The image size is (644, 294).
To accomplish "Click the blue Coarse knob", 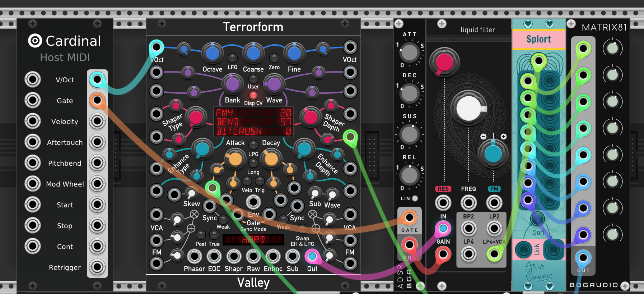I will point(253,53).
